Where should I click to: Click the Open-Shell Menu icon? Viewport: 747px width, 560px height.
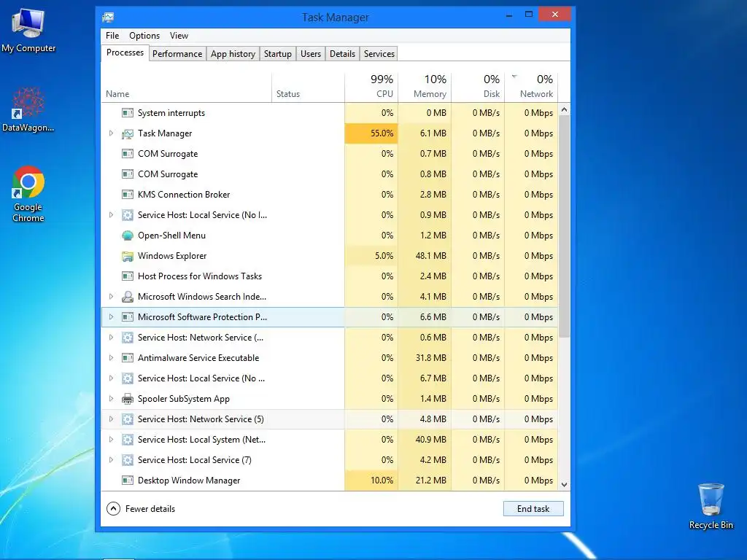pos(127,236)
